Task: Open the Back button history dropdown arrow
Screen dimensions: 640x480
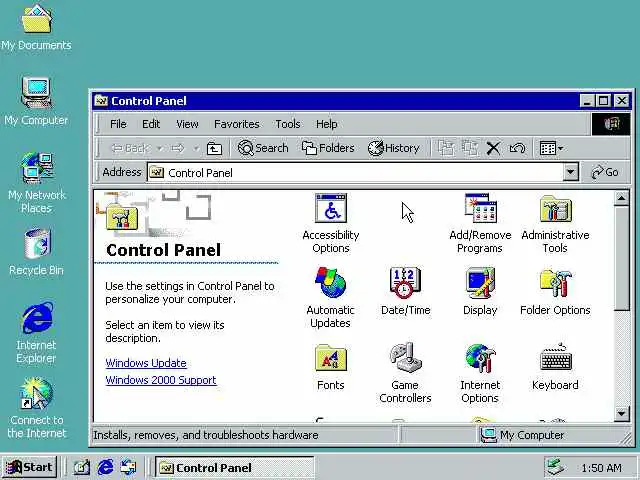Action: [160, 149]
